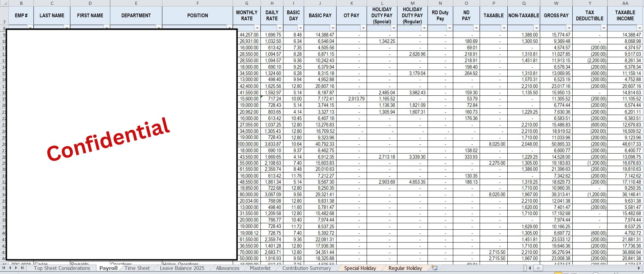Select holiday regular pay cell 4,653.35

(x=412, y=182)
